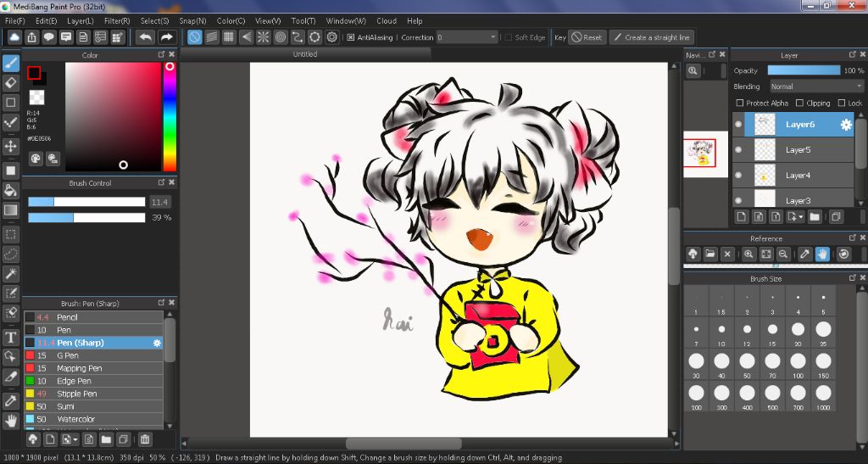The image size is (868, 464).
Task: Open the color palette icon under swatches
Action: tap(36, 159)
